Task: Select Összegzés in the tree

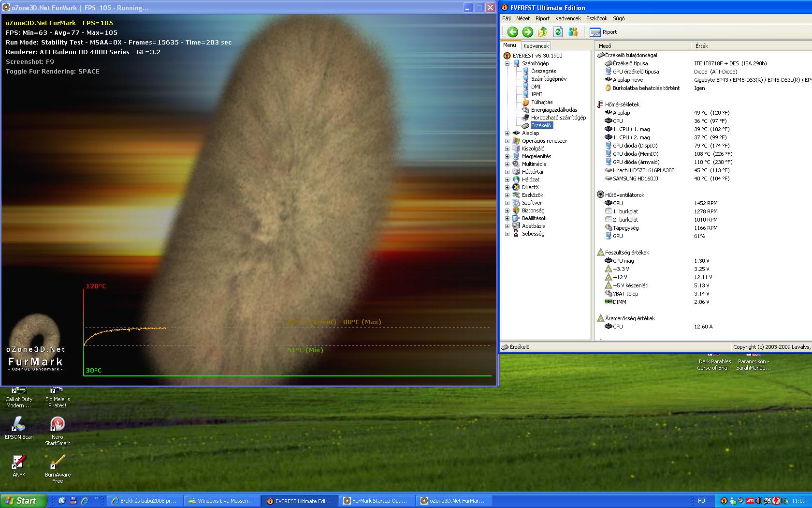Action: [x=543, y=71]
